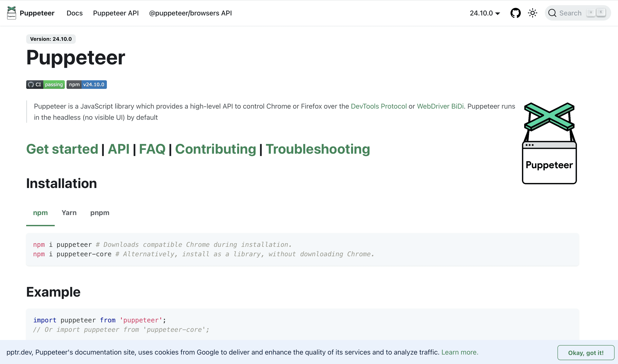Switch to the Yarn tab
This screenshot has height=364, width=618.
pyautogui.click(x=69, y=213)
